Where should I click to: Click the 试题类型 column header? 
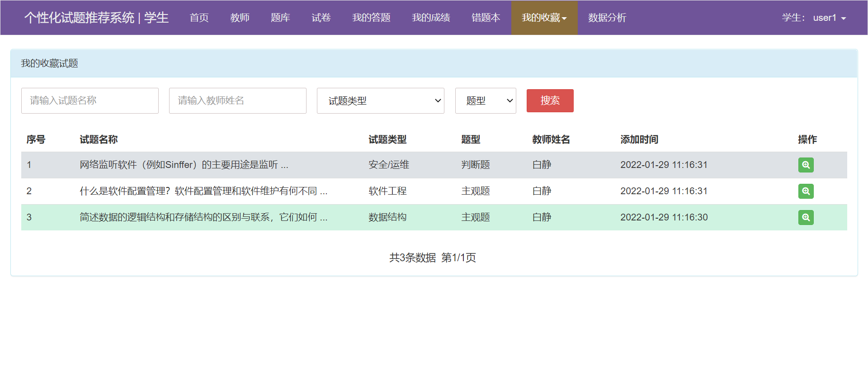387,139
